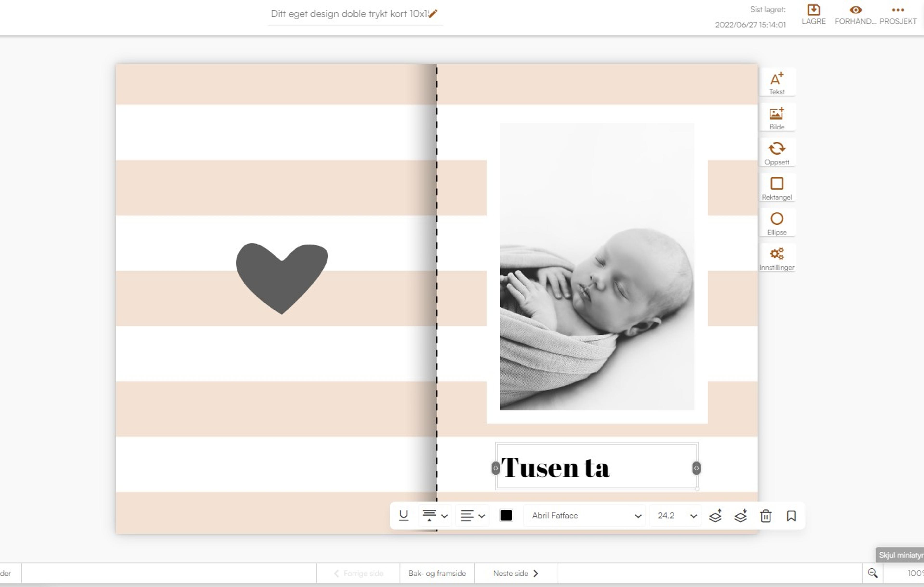This screenshot has width=924, height=587.
Task: Open the Oppsett layout tool
Action: point(777,153)
